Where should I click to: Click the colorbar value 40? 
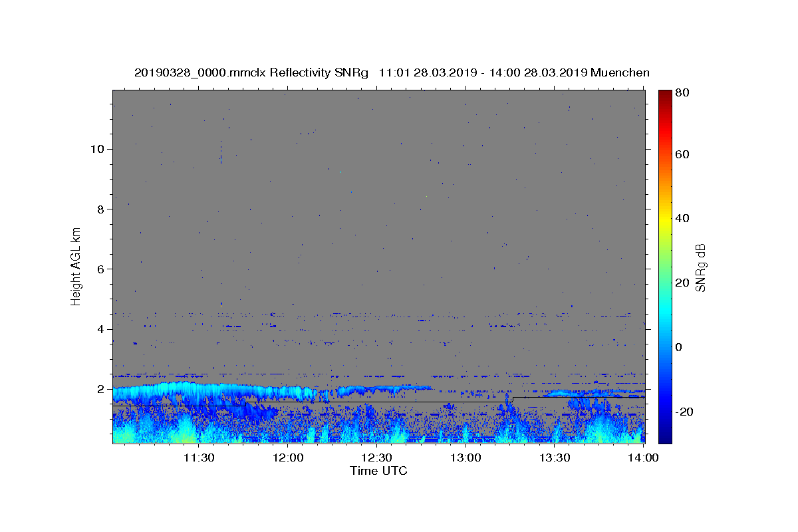coord(684,218)
